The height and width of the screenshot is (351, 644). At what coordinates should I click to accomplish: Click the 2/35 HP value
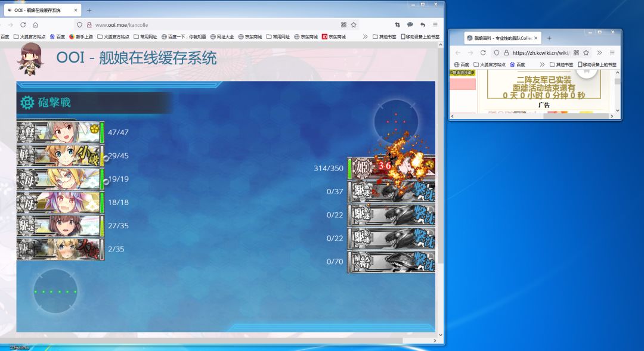tap(116, 249)
